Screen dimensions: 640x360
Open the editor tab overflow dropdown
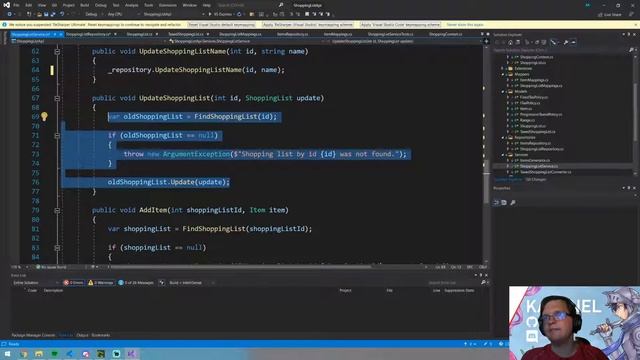[x=482, y=34]
